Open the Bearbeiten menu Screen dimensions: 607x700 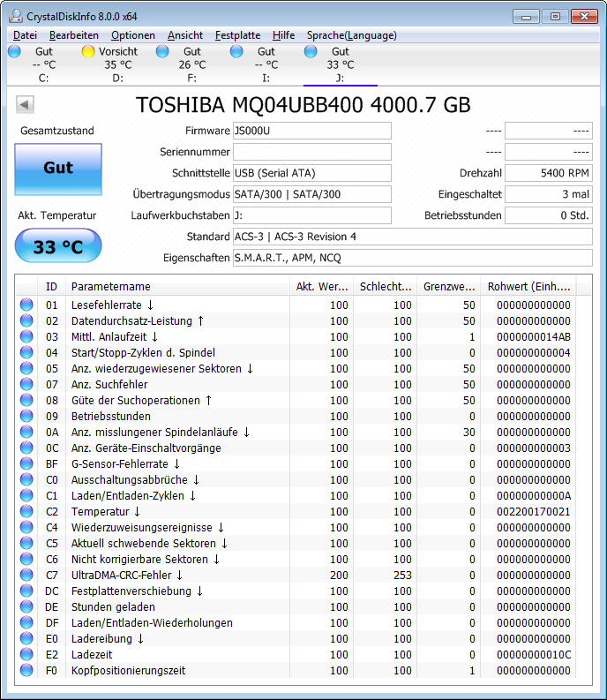(x=74, y=35)
